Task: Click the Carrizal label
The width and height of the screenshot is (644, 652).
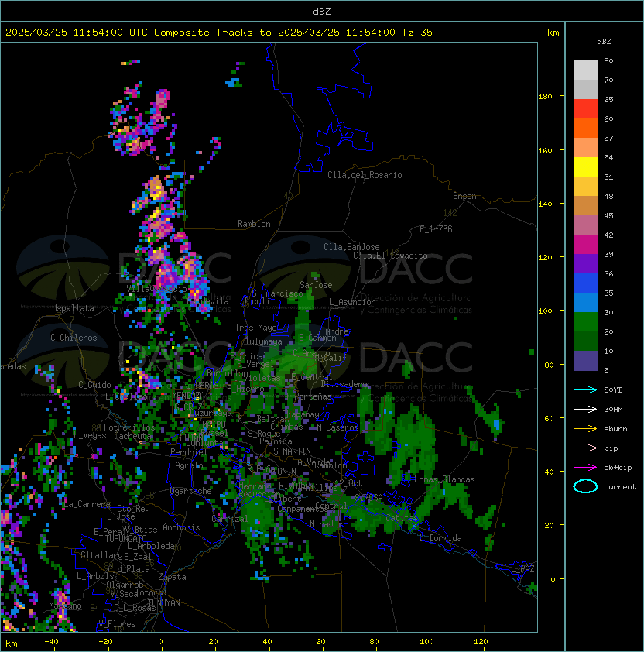Action: [x=229, y=519]
